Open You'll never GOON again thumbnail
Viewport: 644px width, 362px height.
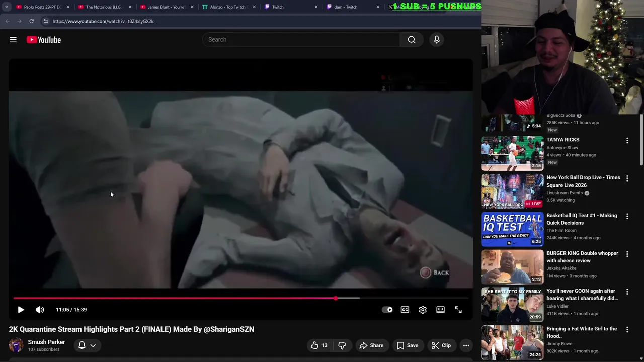[512, 305]
